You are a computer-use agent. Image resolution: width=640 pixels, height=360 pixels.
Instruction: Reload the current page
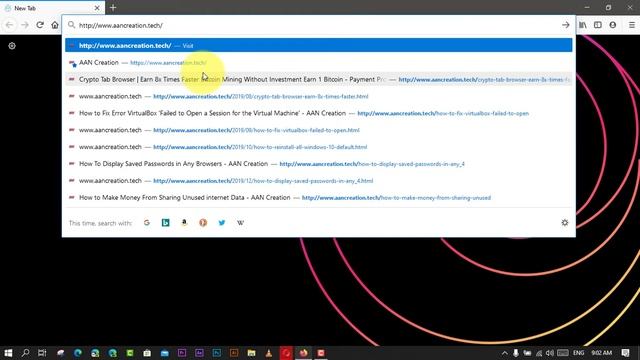coord(40,25)
